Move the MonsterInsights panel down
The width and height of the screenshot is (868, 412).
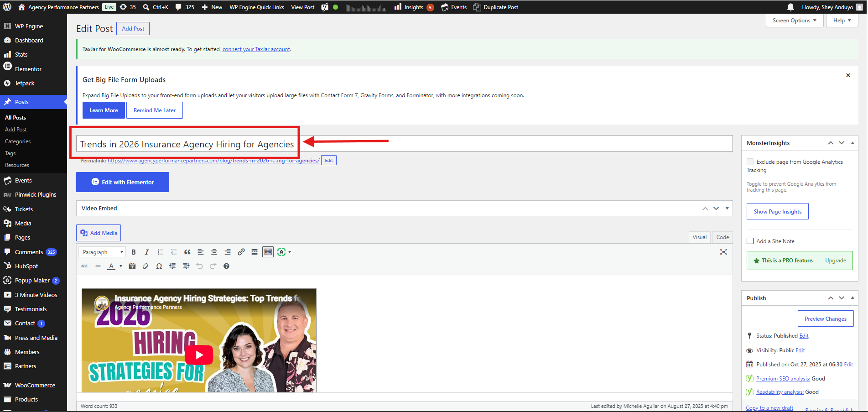pos(842,143)
